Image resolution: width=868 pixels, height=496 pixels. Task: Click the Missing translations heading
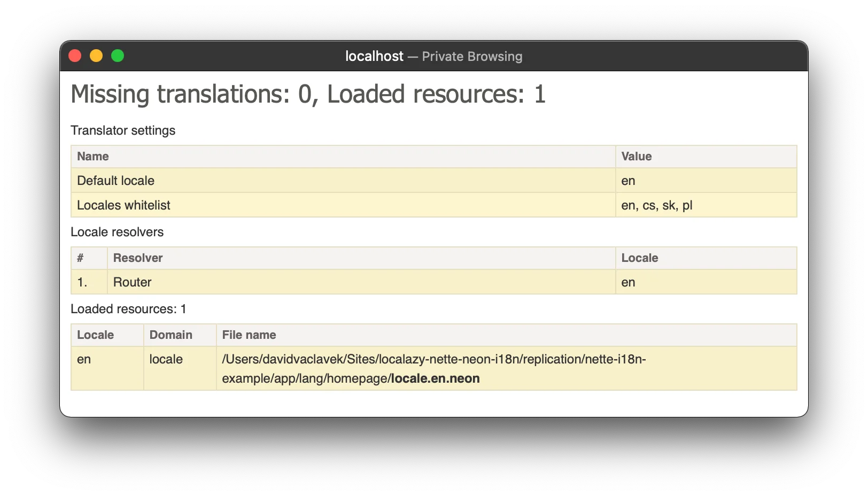(x=308, y=95)
